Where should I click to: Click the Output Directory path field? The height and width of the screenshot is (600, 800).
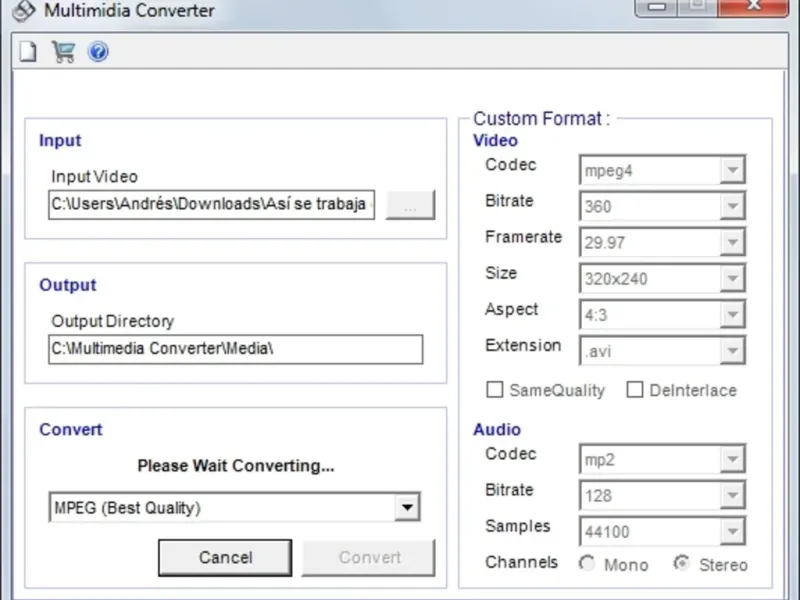click(236, 349)
